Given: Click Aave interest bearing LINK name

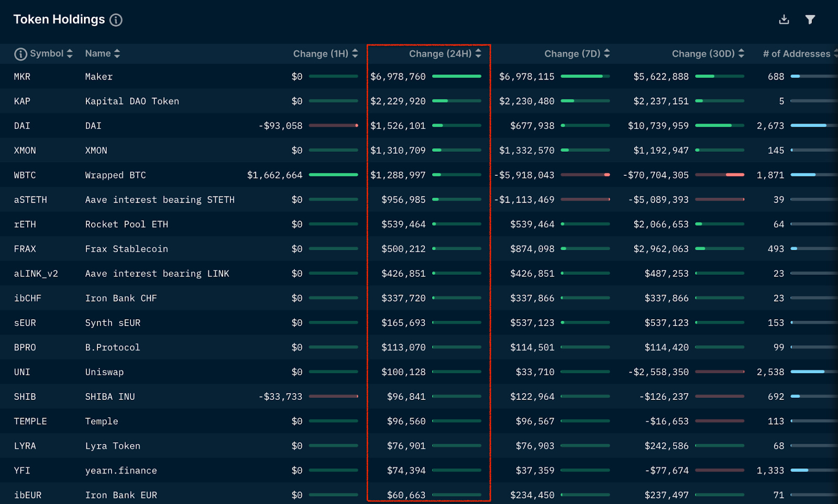Looking at the screenshot, I should point(157,273).
